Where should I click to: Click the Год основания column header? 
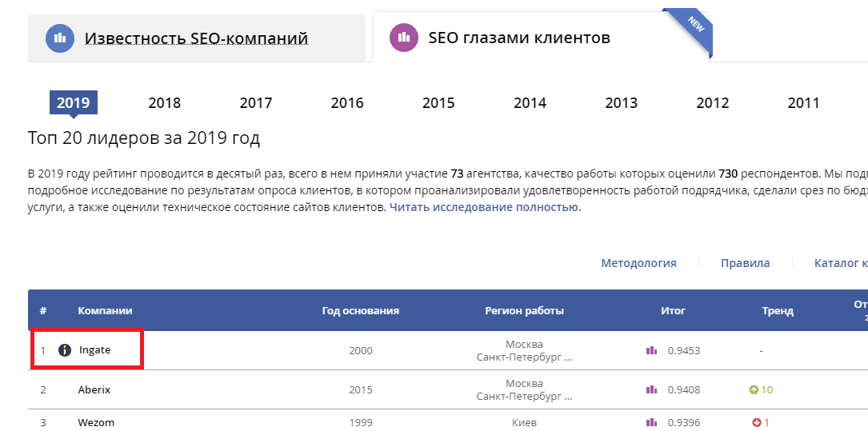click(x=360, y=311)
